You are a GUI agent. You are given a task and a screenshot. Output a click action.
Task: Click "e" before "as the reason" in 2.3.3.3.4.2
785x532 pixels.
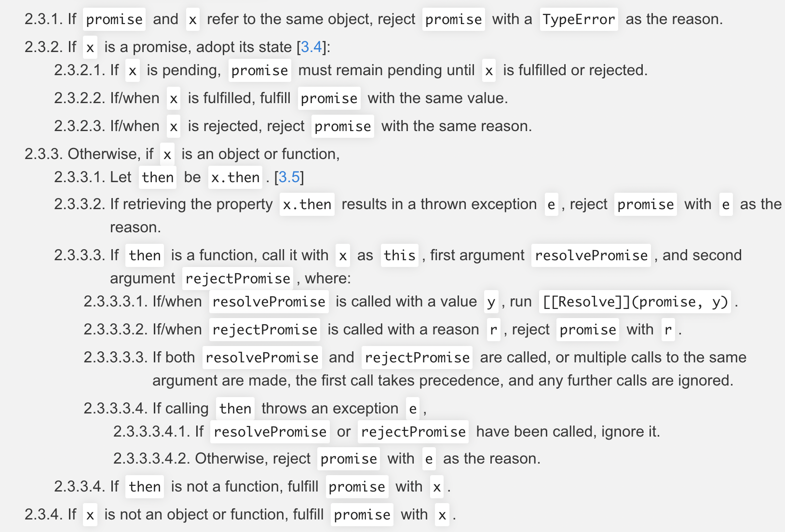429,459
